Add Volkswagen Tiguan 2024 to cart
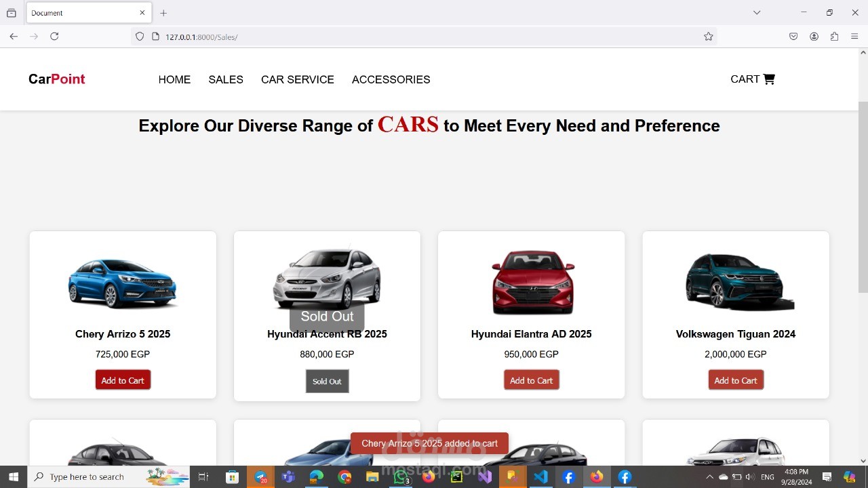868x488 pixels. pos(736,380)
